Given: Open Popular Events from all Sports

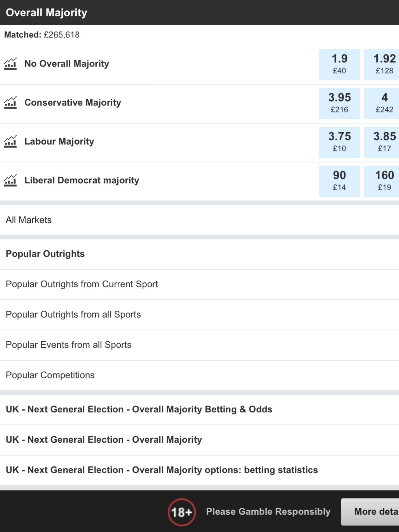Looking at the screenshot, I should coord(199,345).
